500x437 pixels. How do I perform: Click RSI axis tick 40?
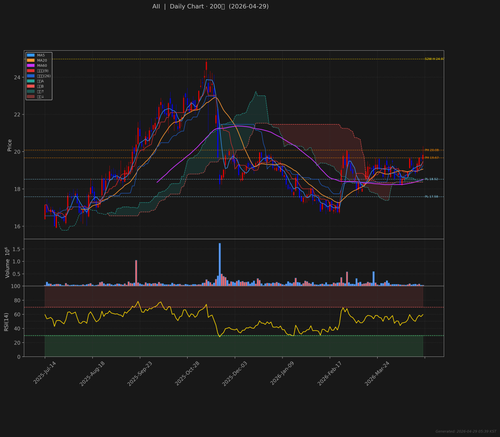[17, 329]
